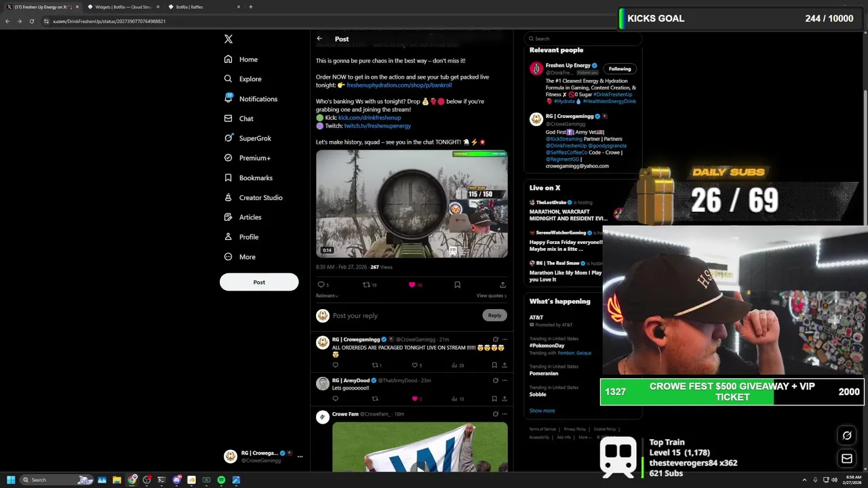Open Notifications with the 17 badge

250,99
